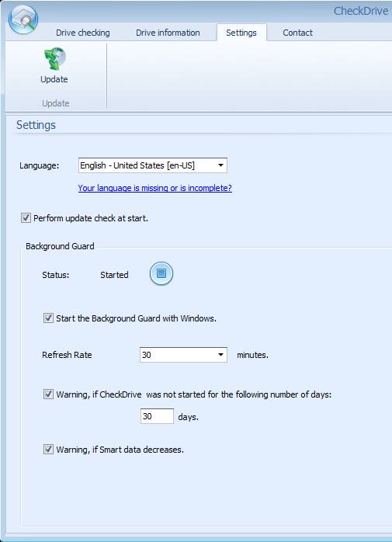Click the days number input field
This screenshot has width=392, height=542.
coord(157,416)
